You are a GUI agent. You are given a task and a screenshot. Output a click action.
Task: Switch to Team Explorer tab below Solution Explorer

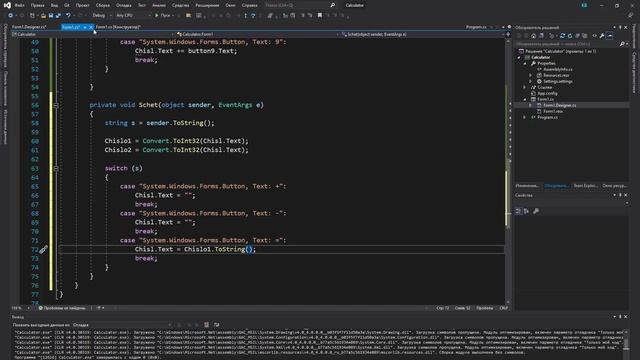pyautogui.click(x=585, y=186)
